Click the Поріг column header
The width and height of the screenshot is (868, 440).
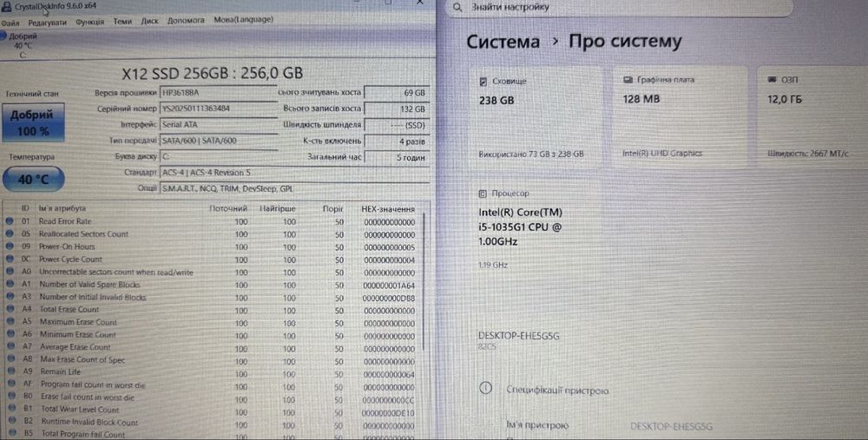[333, 209]
